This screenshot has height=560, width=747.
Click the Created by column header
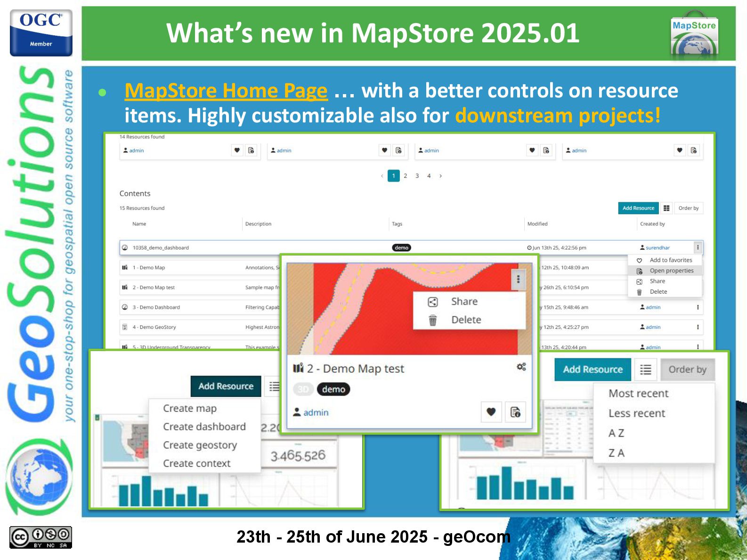[x=652, y=224]
